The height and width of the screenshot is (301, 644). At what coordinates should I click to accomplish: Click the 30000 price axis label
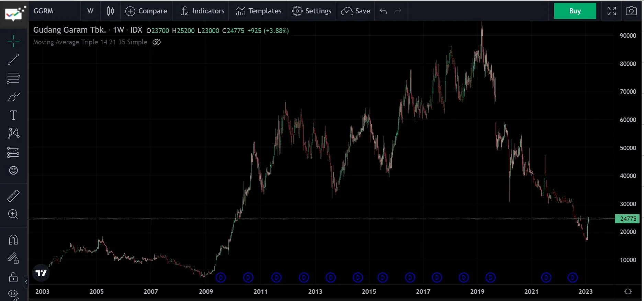[628, 204]
